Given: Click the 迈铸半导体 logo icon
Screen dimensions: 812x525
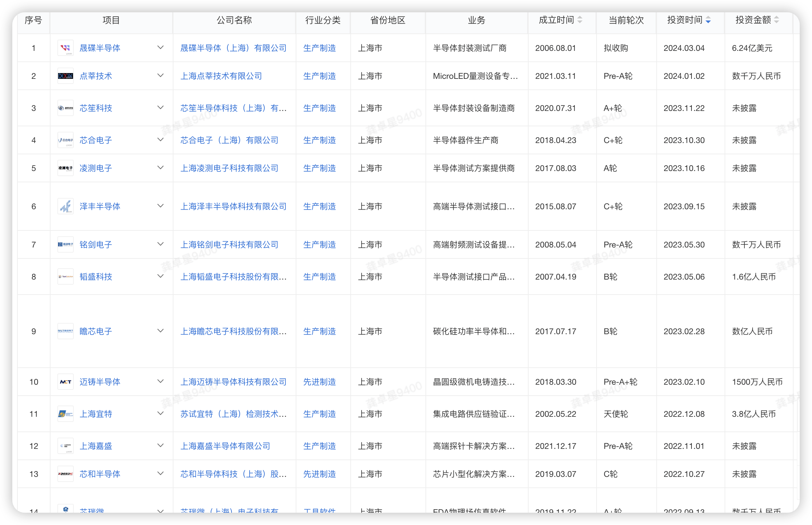Looking at the screenshot, I should 65,382.
